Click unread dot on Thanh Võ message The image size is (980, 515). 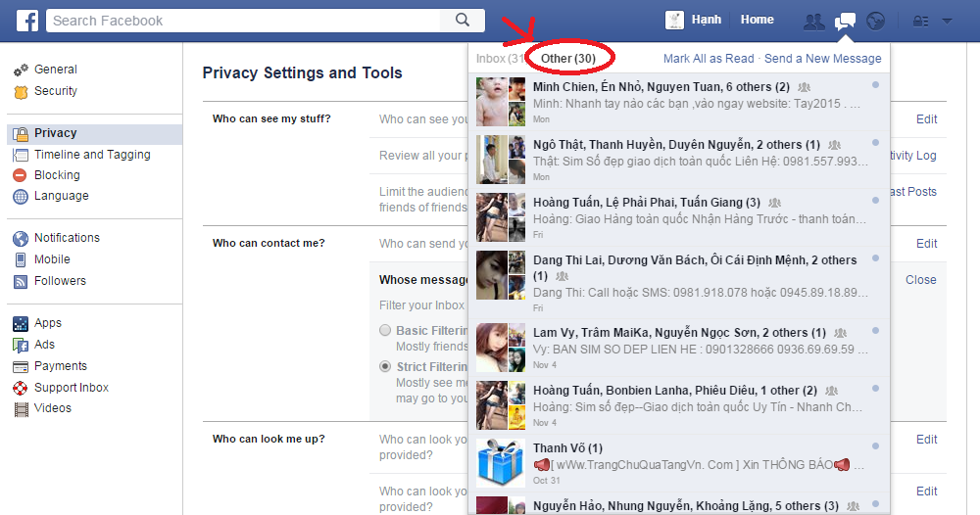click(875, 446)
